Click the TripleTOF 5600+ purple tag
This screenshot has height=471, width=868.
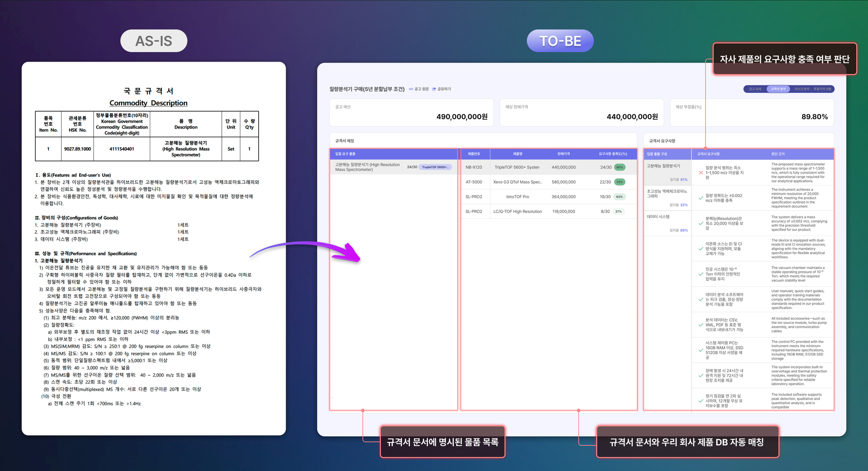(435, 167)
